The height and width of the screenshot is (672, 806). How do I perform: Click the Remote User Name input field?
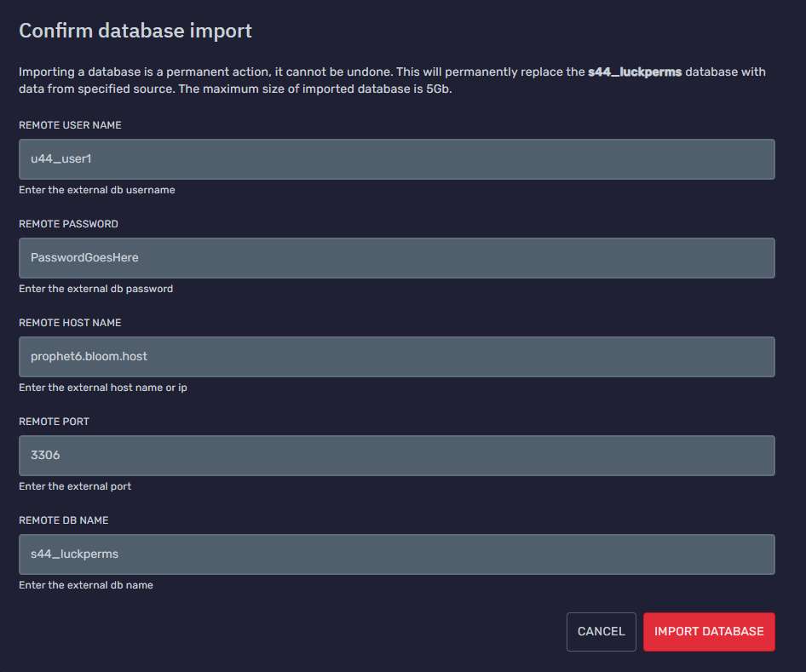[396, 159]
